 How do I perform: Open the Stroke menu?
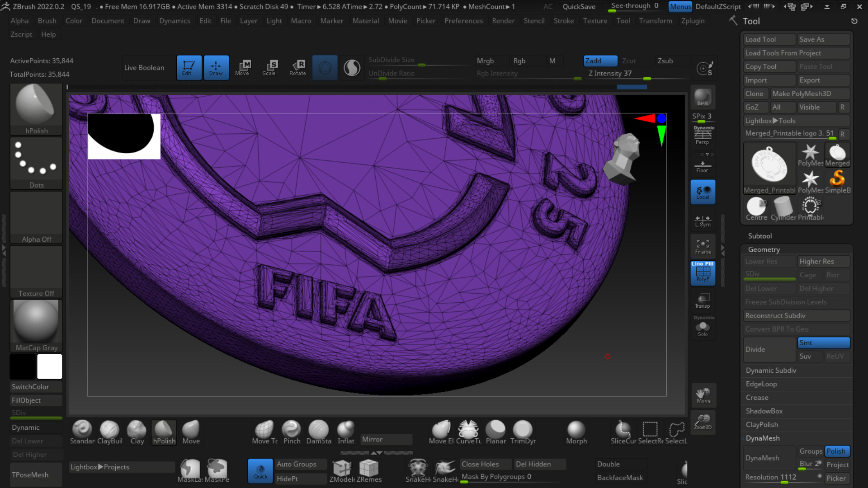tap(563, 21)
